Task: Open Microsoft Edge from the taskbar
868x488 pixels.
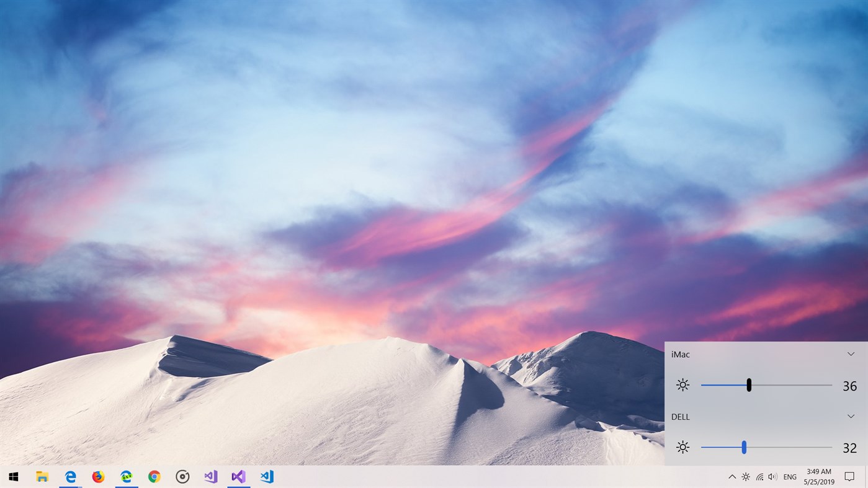Action: coord(70,476)
